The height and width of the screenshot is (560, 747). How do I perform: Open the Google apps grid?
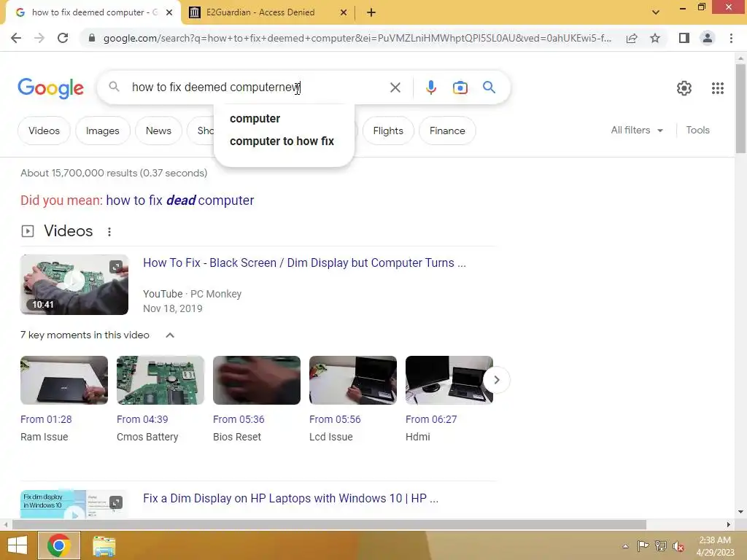[x=718, y=88]
